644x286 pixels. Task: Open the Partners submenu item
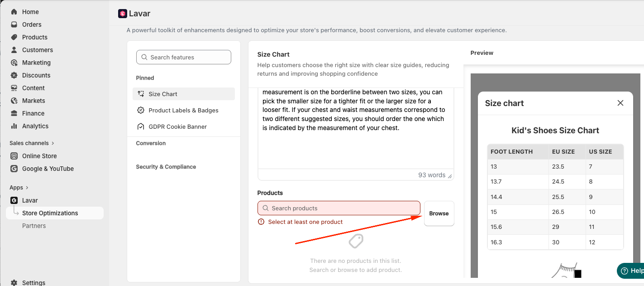click(x=34, y=226)
